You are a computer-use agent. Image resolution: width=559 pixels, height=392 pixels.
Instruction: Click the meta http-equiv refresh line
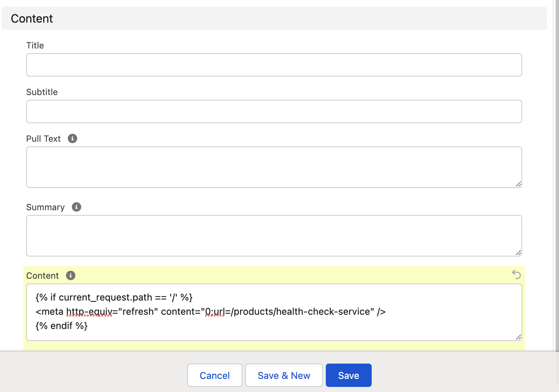211,311
